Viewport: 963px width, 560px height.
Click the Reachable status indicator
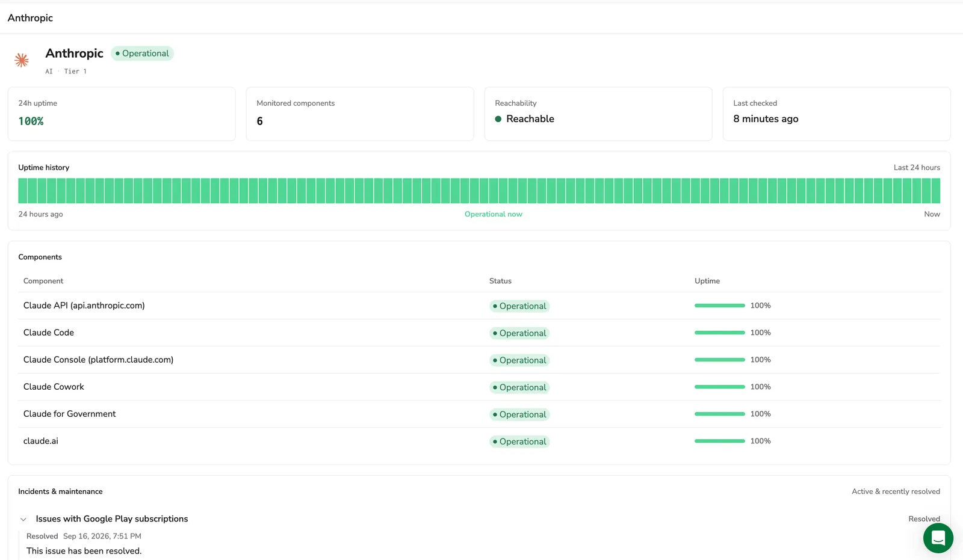click(x=524, y=119)
